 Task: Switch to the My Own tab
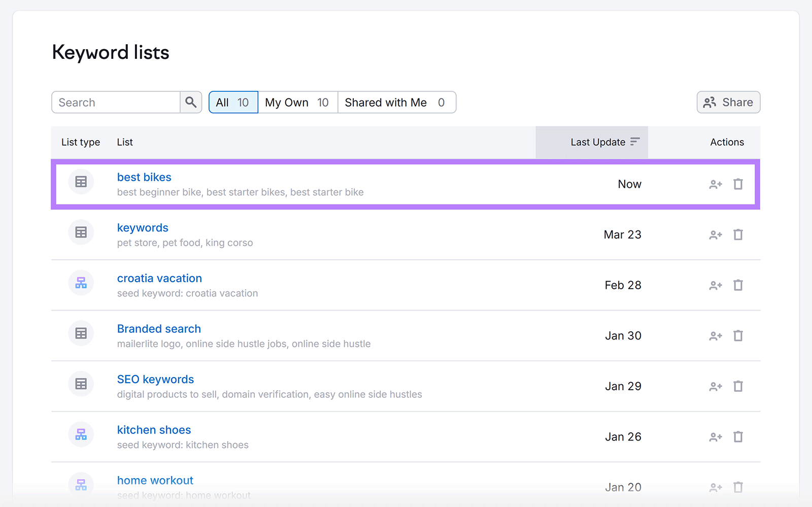pos(288,102)
